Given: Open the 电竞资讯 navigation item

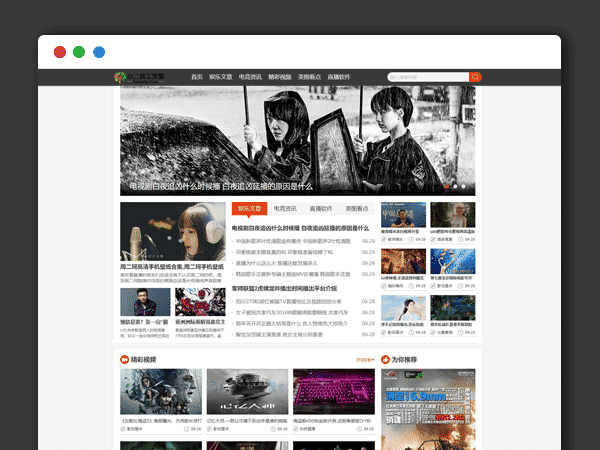Looking at the screenshot, I should coord(250,77).
